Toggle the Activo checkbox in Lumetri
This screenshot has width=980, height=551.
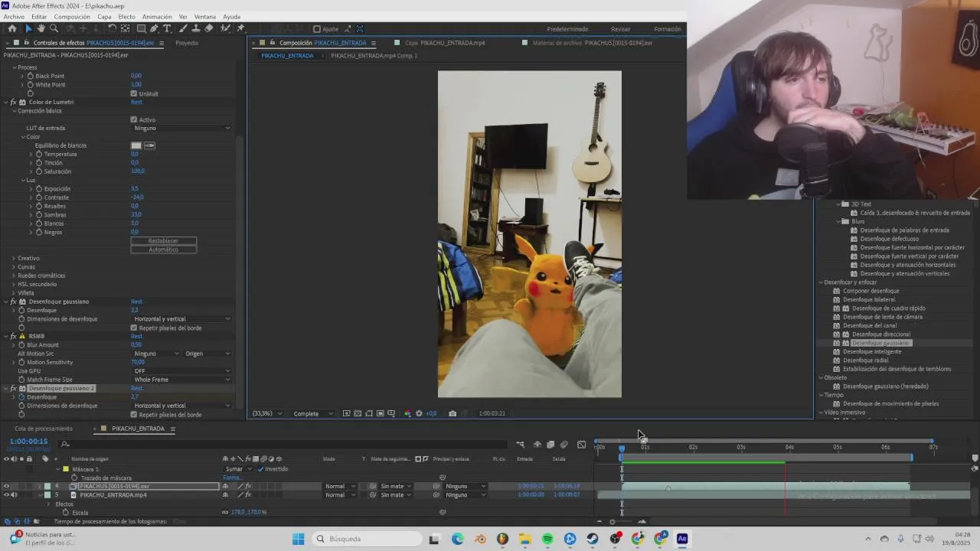134,119
